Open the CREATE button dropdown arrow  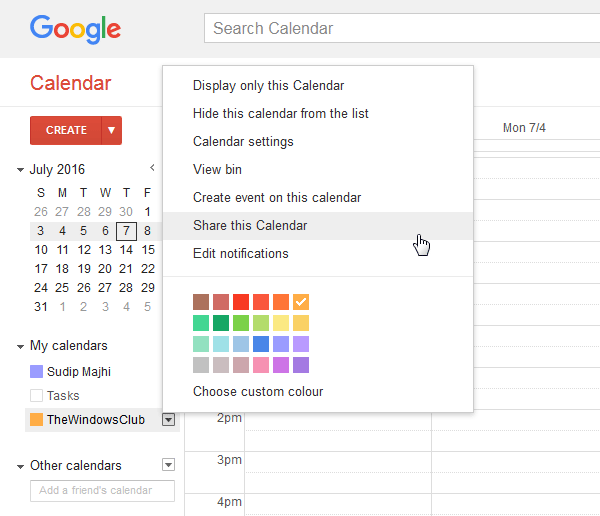(112, 131)
